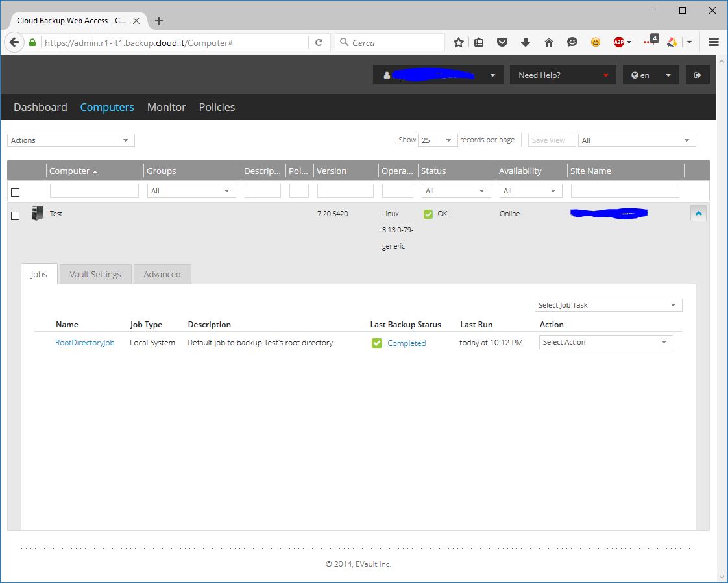
Task: Click the Pocket save icon
Action: click(x=502, y=43)
